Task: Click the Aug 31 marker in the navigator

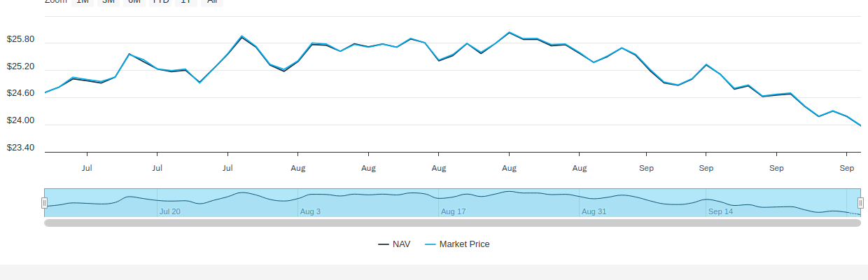Action: pos(594,211)
